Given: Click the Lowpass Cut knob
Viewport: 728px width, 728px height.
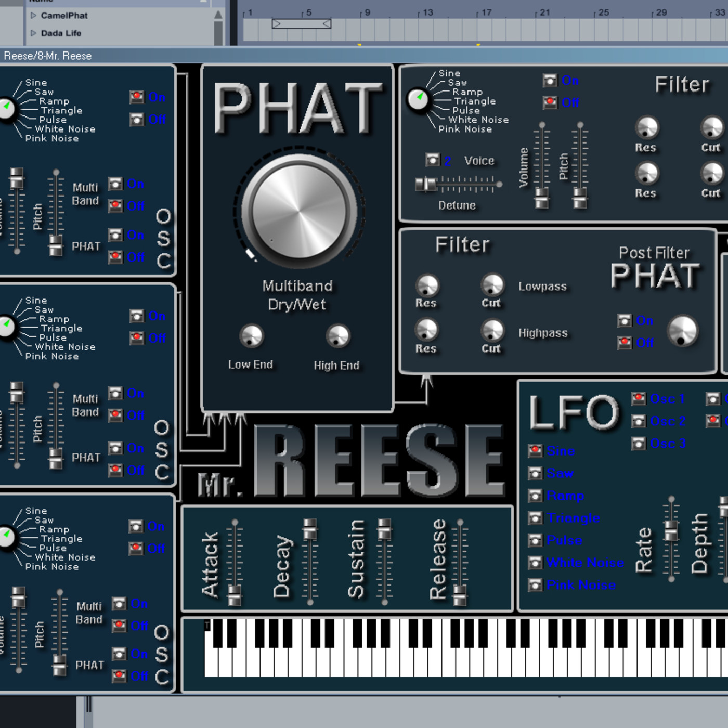Looking at the screenshot, I should coord(492,285).
